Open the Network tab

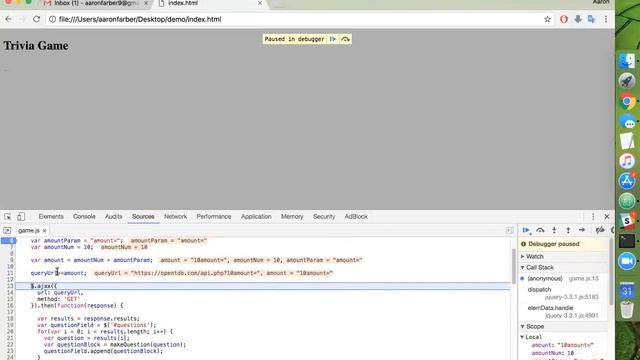point(176,217)
